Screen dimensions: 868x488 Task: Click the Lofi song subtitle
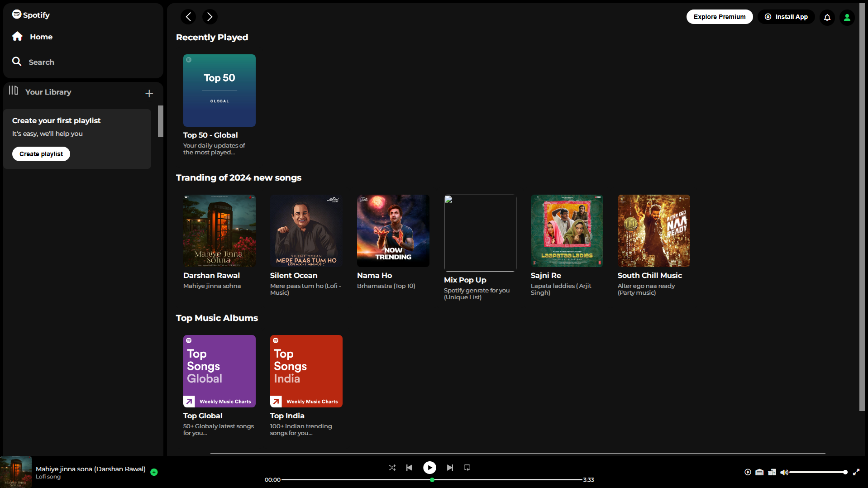[48, 477]
